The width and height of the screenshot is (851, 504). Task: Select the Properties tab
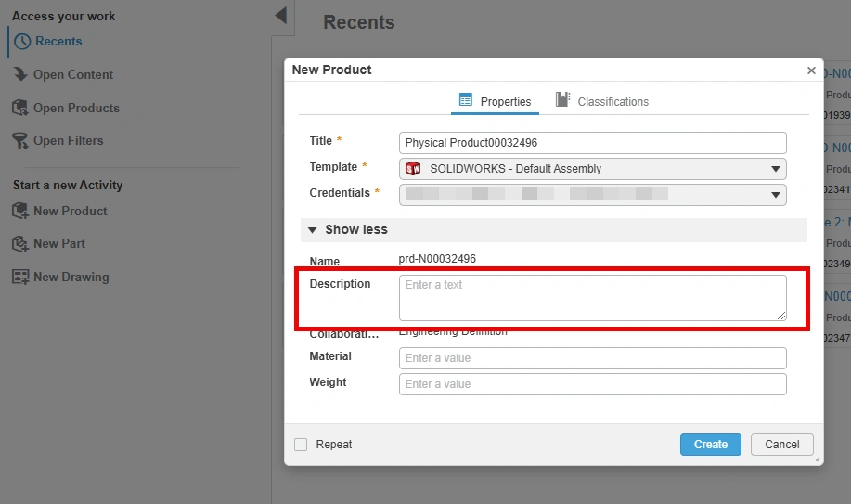tap(496, 101)
